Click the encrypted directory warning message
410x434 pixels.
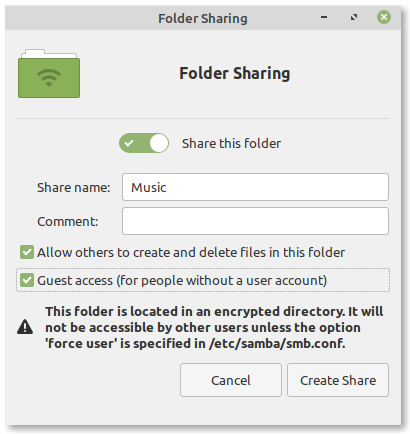[214, 327]
